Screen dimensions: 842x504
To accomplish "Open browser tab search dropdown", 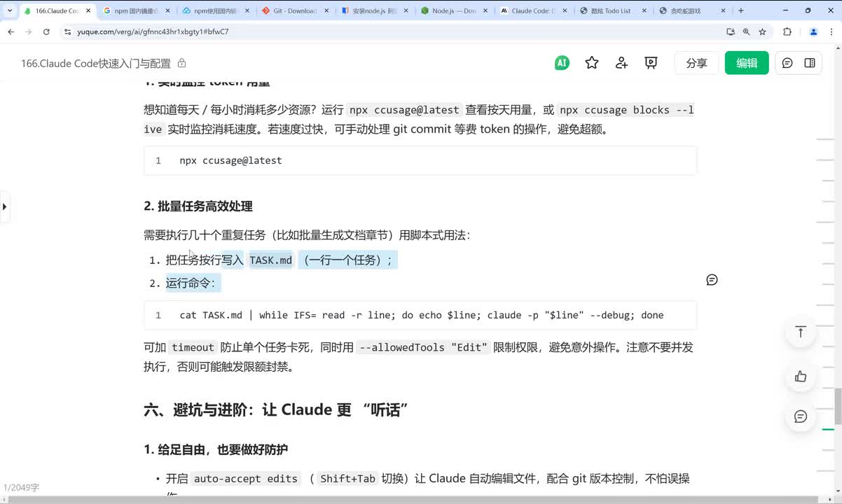I will point(9,10).
